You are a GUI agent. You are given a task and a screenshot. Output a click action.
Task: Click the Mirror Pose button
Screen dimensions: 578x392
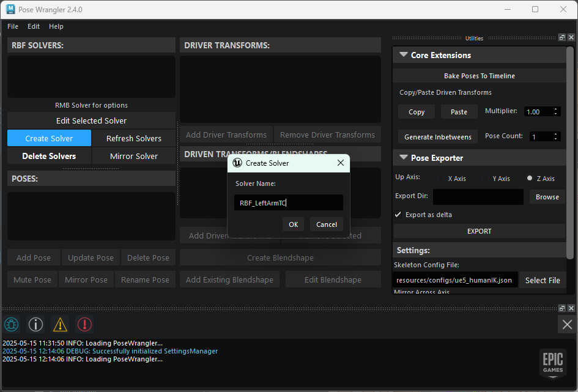click(x=86, y=279)
